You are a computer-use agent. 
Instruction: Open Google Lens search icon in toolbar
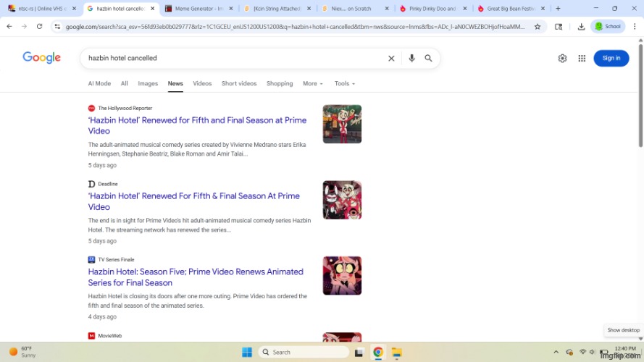559,27
